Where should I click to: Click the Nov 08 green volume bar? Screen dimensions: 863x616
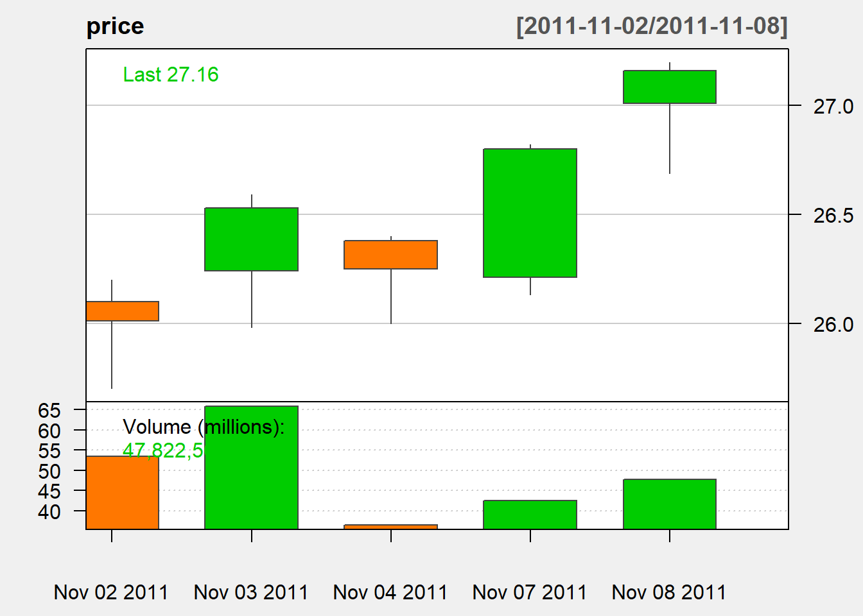[669, 504]
